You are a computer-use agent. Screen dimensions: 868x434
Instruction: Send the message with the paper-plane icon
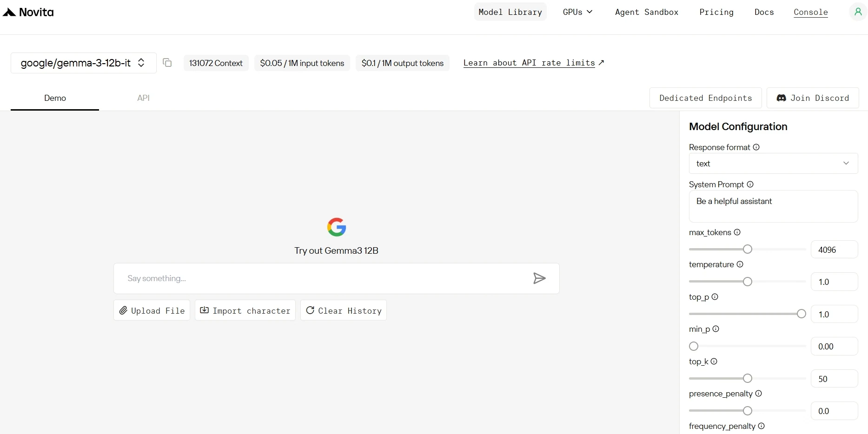(539, 278)
